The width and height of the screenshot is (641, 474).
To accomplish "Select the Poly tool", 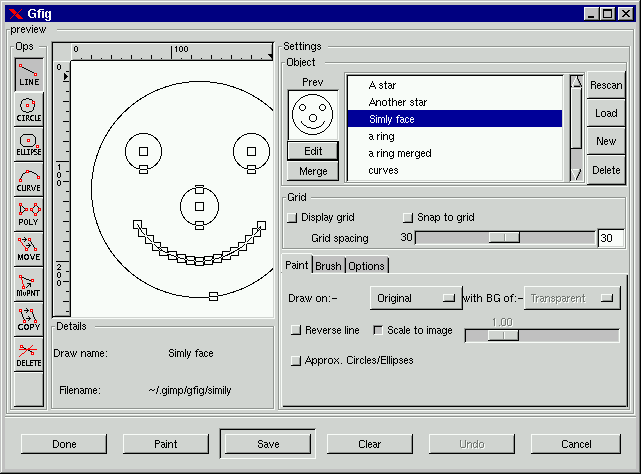I will click(x=29, y=215).
